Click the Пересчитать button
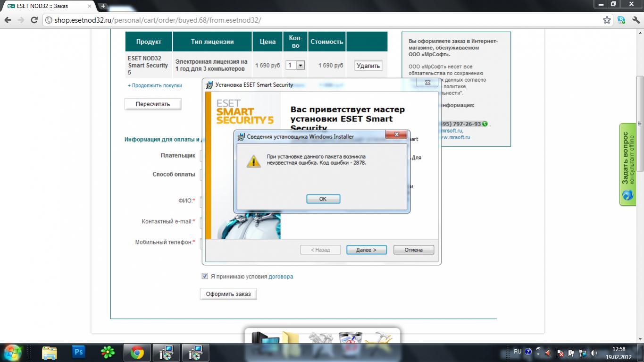Image resolution: width=644 pixels, height=362 pixels. tap(153, 104)
